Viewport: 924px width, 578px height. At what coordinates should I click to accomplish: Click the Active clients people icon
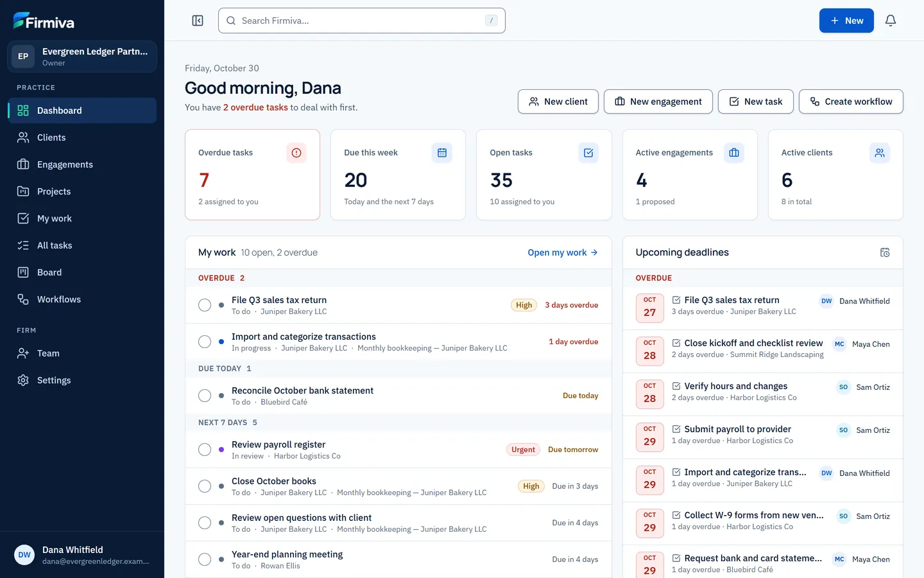click(x=880, y=153)
